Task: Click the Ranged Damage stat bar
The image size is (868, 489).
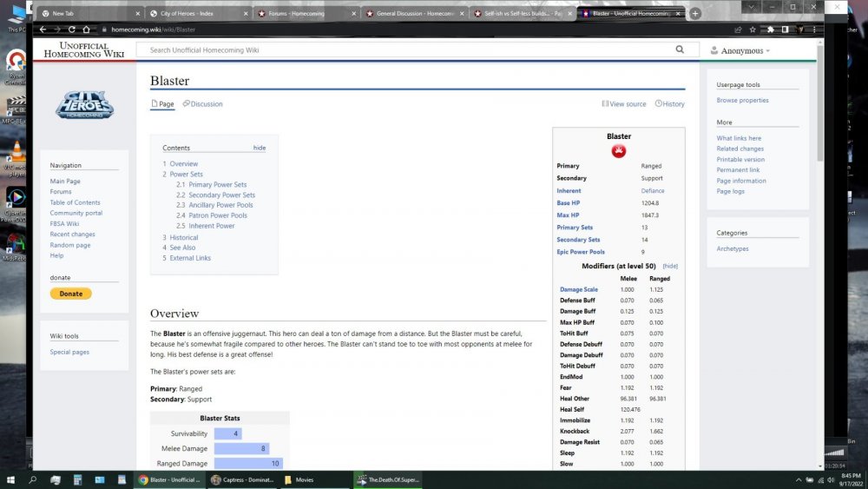Action: 248,464
